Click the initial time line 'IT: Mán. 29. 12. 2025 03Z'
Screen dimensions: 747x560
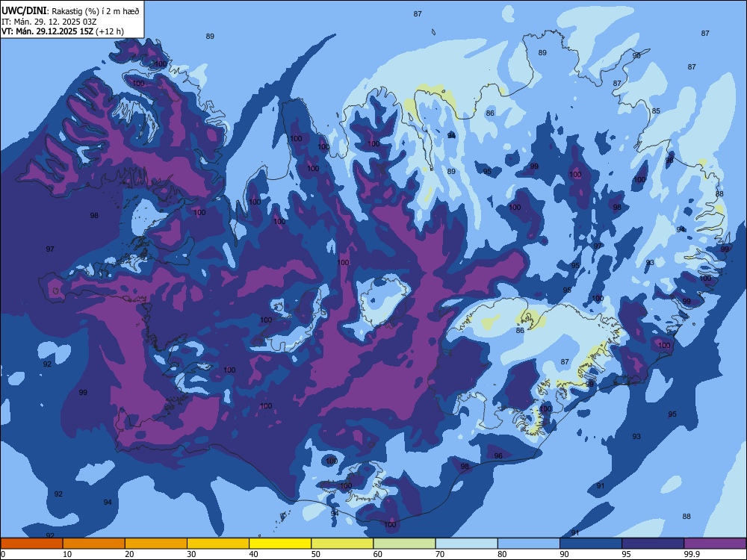[x=49, y=22]
